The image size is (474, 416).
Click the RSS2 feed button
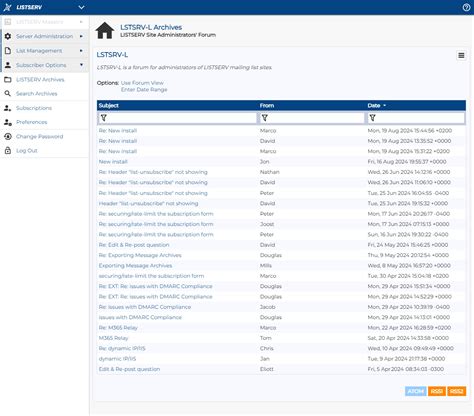(x=456, y=391)
